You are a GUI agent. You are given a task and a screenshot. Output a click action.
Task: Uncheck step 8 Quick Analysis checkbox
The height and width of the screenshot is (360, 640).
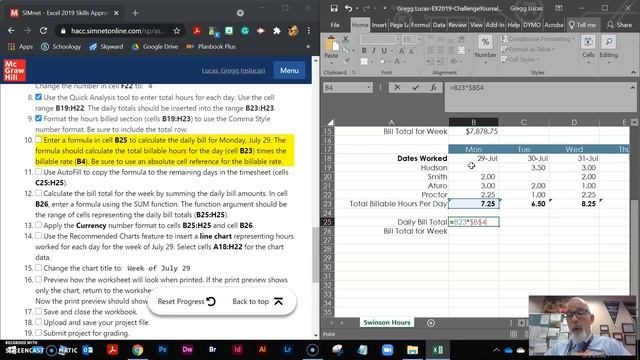[x=38, y=97]
